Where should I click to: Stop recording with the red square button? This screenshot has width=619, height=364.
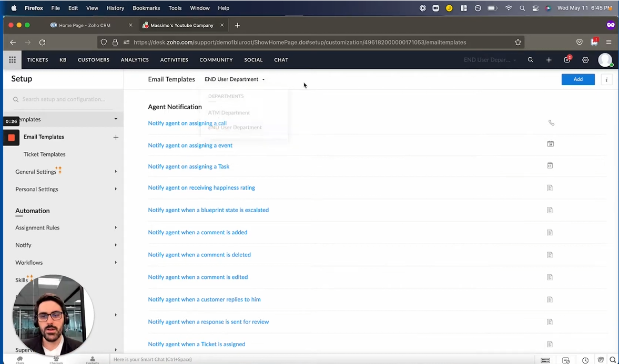pos(11,137)
